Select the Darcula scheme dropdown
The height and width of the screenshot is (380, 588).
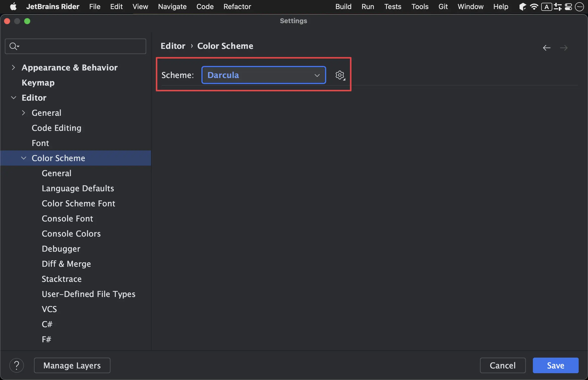click(x=263, y=74)
